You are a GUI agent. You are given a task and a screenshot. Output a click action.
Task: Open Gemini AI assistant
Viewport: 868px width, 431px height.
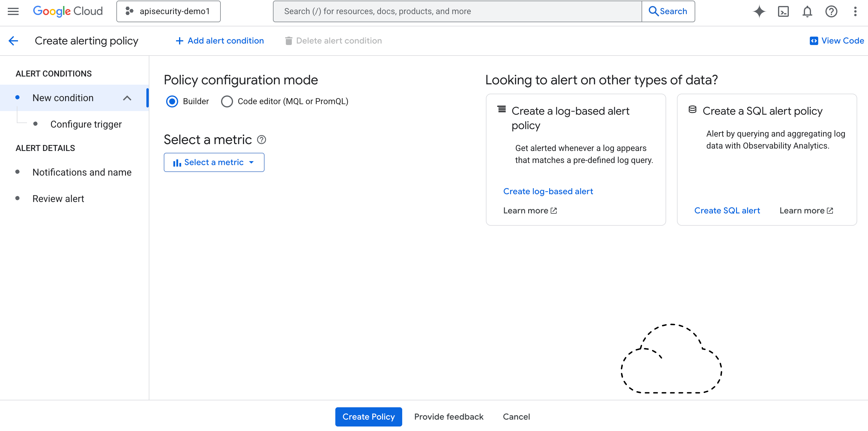pyautogui.click(x=759, y=11)
